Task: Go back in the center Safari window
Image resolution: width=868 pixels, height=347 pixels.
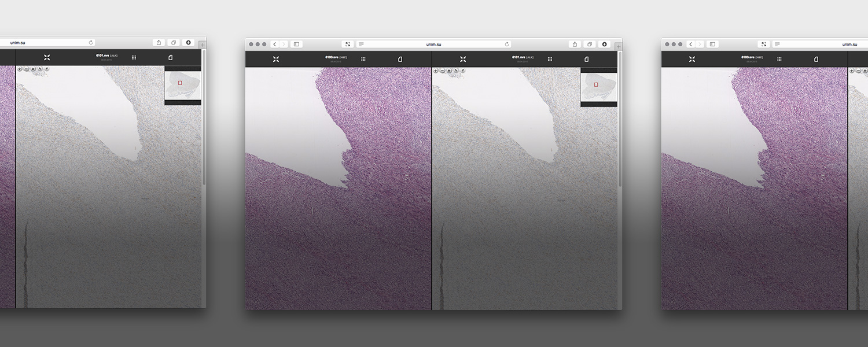Action: click(x=274, y=44)
